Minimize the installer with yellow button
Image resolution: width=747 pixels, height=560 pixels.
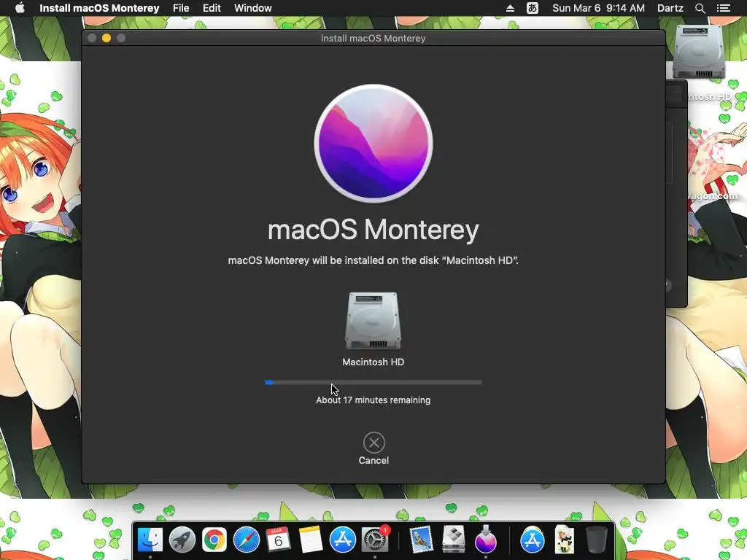pyautogui.click(x=107, y=38)
